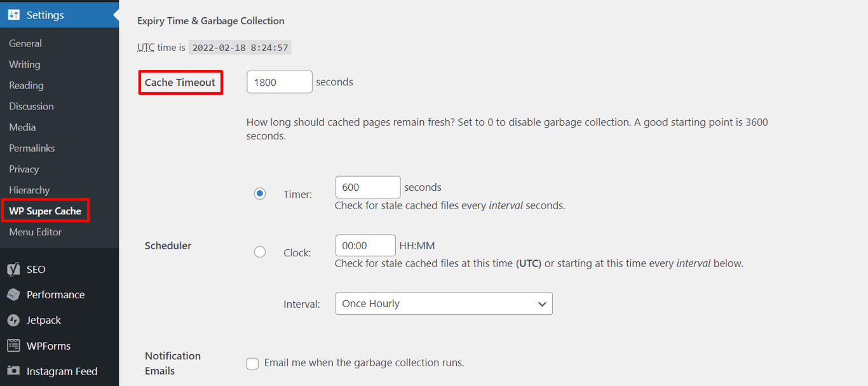Open Jetpack from the sidebar
Screen dimensions: 868x386
click(x=43, y=320)
